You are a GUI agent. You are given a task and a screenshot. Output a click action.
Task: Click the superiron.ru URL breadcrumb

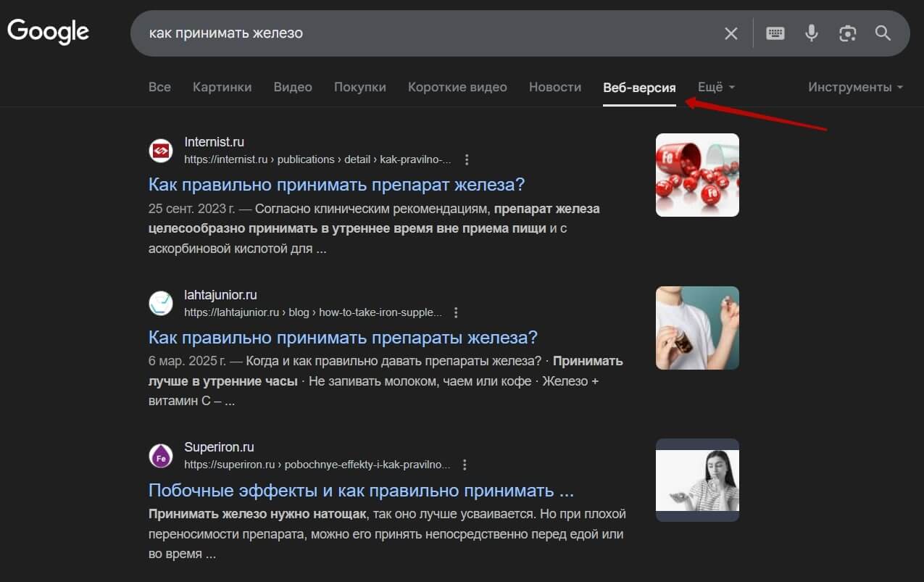pos(317,465)
